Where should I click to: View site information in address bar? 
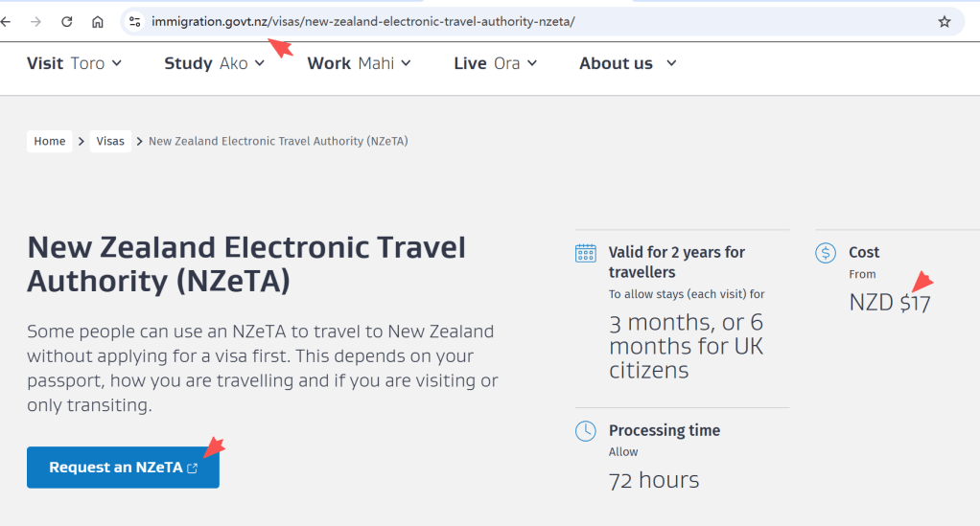[135, 21]
